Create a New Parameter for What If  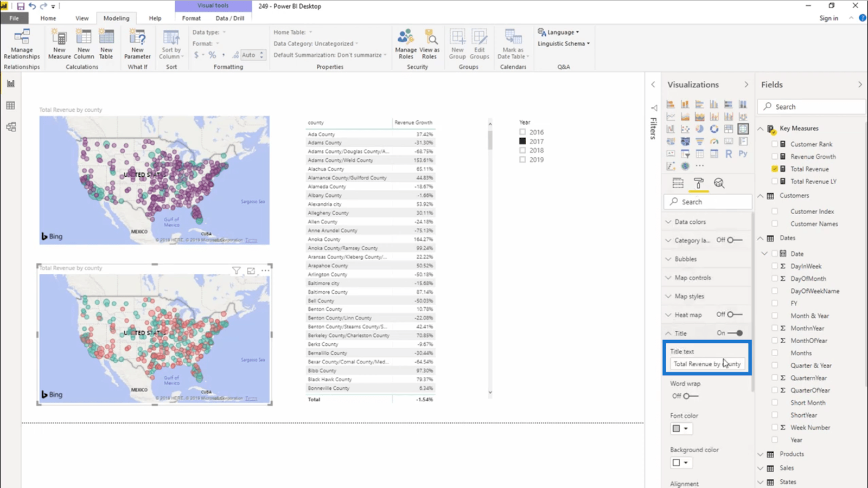137,44
